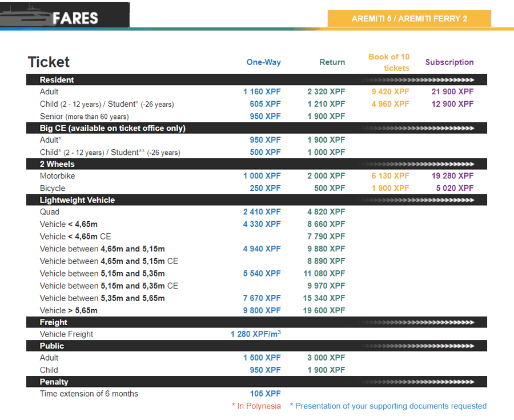The height and width of the screenshot is (420, 514).
Task: Click the Resident section bar
Action: click(256, 79)
